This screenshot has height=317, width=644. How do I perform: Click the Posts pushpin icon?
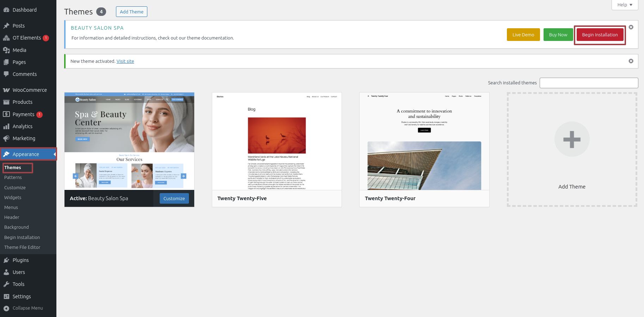tap(6, 26)
